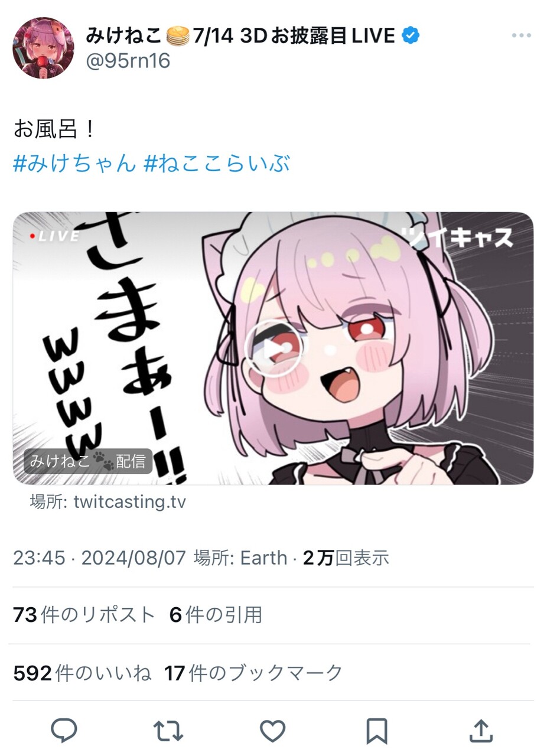Play the video with center play button

coord(272,348)
